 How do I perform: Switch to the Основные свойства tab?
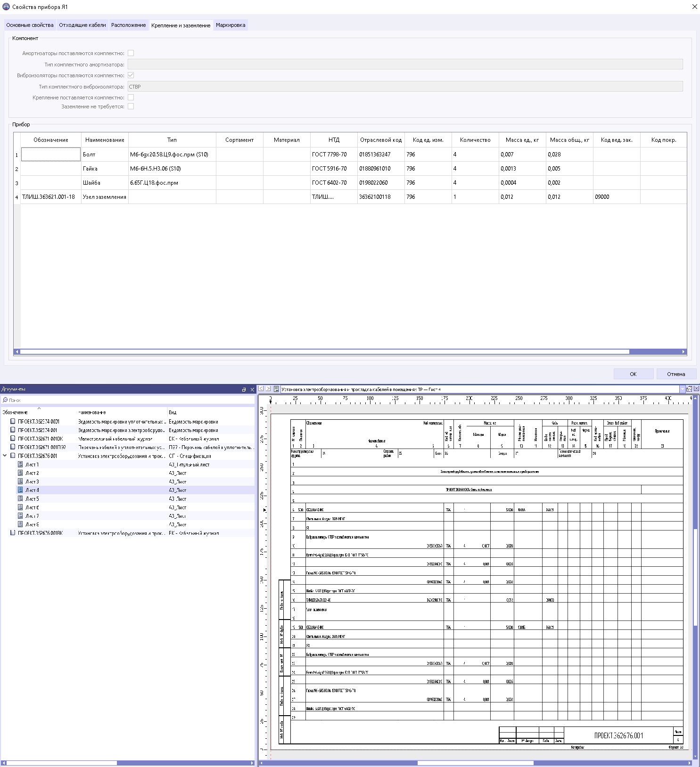pyautogui.click(x=30, y=25)
